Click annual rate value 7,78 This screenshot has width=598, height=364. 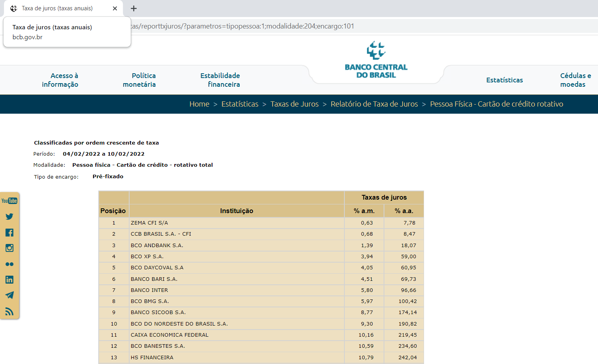(409, 223)
